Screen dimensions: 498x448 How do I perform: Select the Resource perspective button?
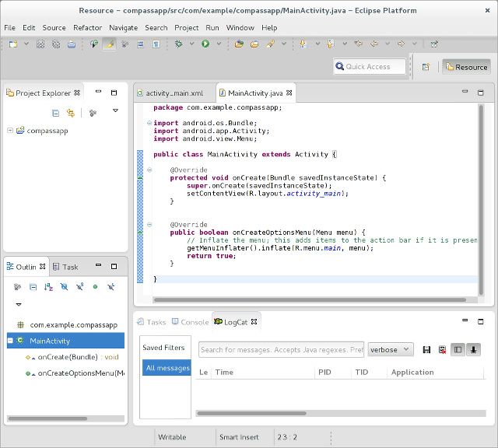tap(466, 67)
